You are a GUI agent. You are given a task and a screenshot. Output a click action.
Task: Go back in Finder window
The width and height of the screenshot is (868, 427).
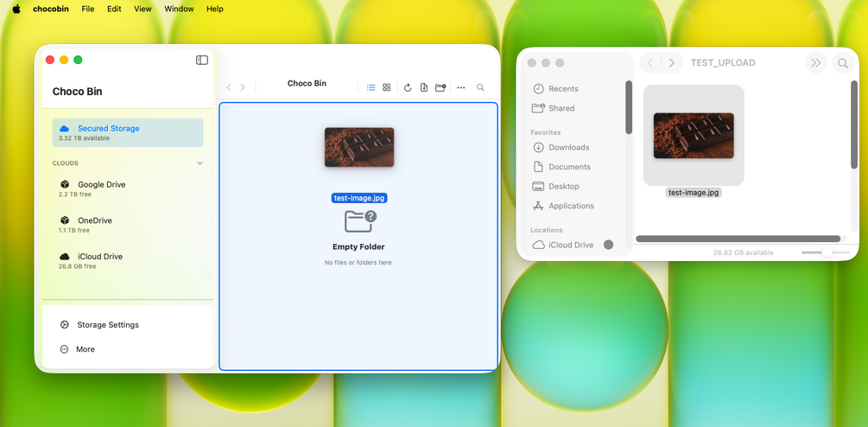650,63
